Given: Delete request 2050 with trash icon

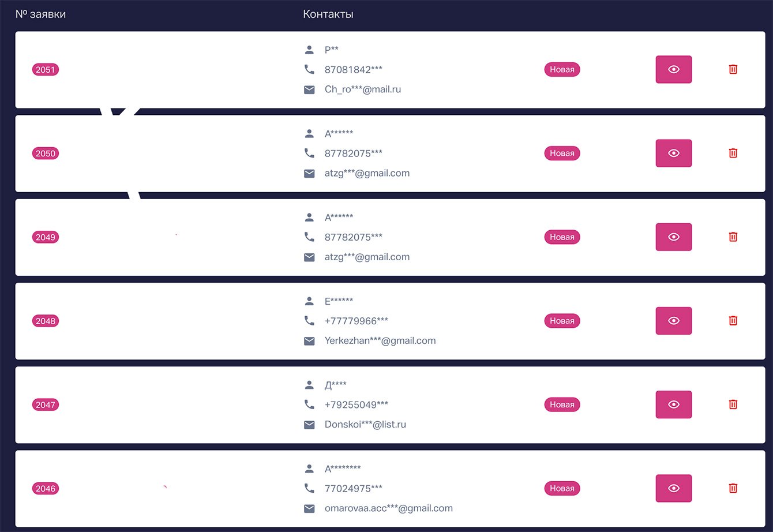Looking at the screenshot, I should [733, 153].
